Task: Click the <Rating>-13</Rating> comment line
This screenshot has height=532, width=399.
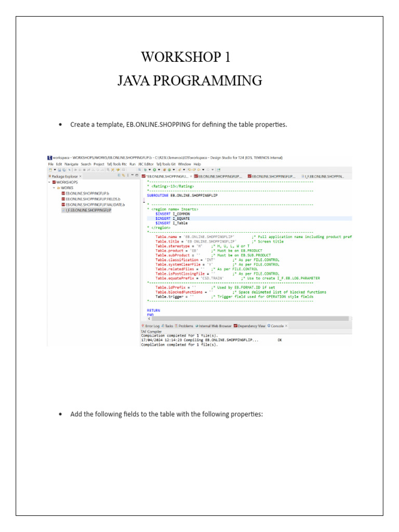Action: (x=170, y=187)
